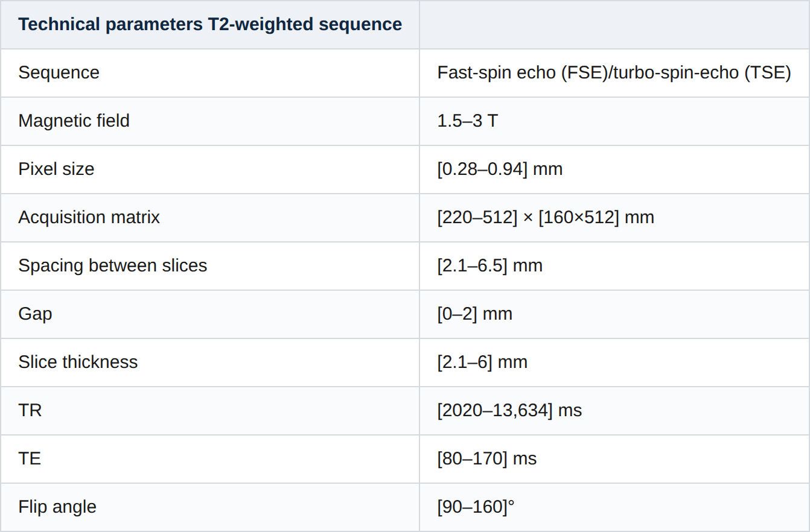Viewport: 810px width, 532px height.
Task: Select the Gap row label
Action: point(35,314)
